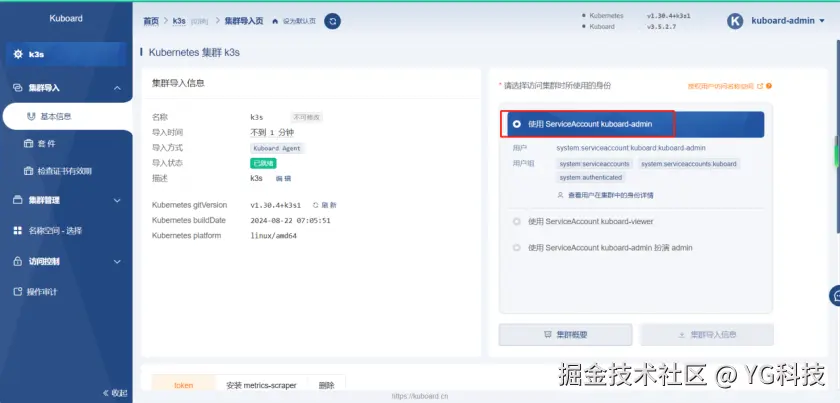Click the 已就绪 status badge
Image resolution: width=840 pixels, height=403 pixels.
pos(263,163)
